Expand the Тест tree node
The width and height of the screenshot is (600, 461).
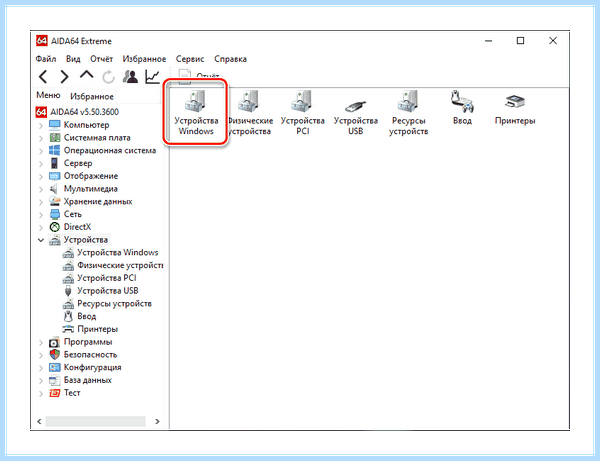coord(41,393)
